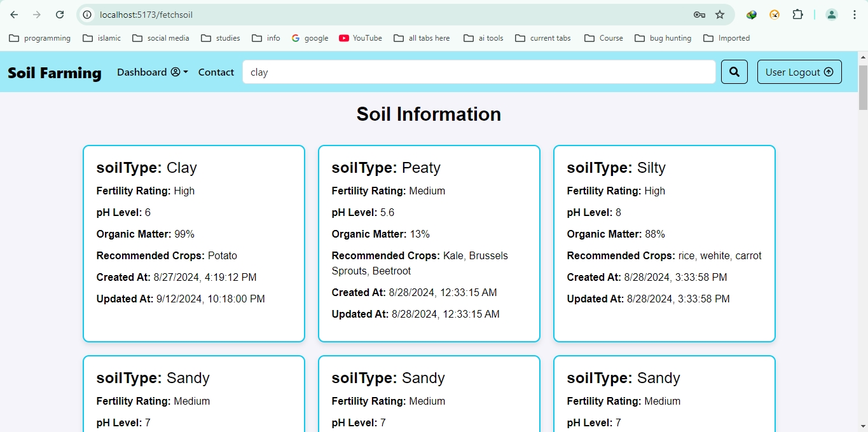Select Contact in the navigation bar
Viewport: 868px width, 432px height.
click(x=216, y=72)
